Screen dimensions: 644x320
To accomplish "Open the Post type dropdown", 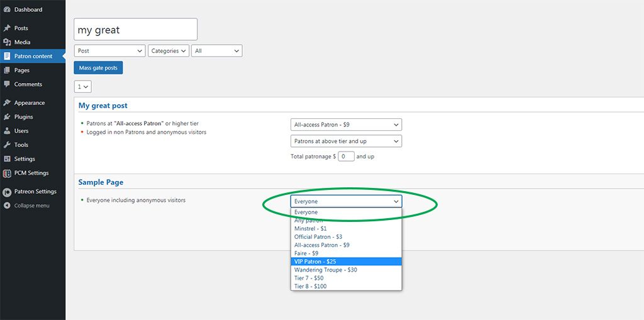I will tap(109, 51).
